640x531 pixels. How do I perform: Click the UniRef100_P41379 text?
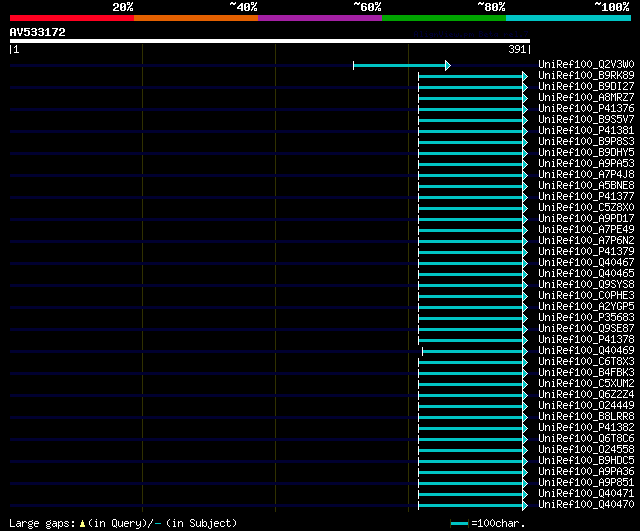point(586,252)
